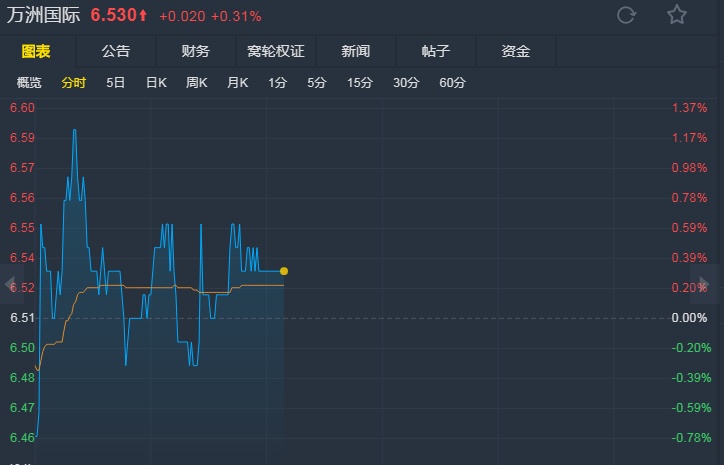Viewport: 724px width, 465px height.
Task: Add stock to favorites with star icon
Action: 677,15
